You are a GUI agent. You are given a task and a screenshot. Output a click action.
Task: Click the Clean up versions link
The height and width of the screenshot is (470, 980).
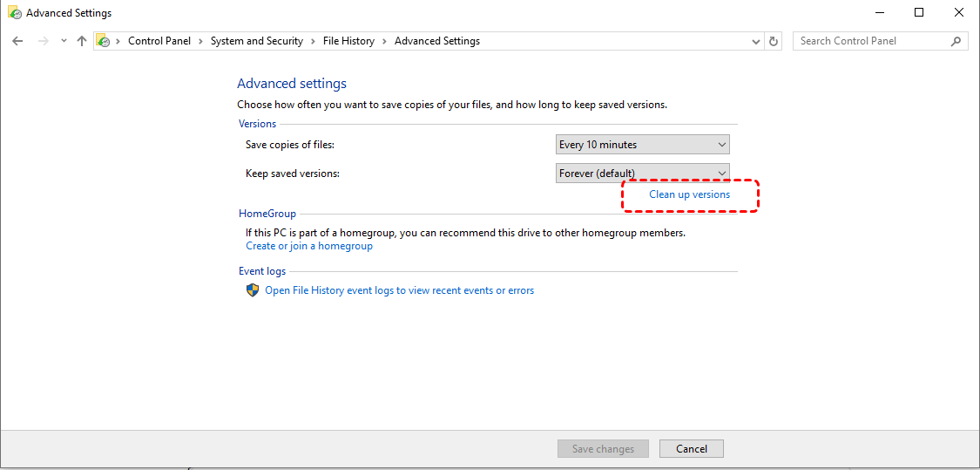pos(689,194)
